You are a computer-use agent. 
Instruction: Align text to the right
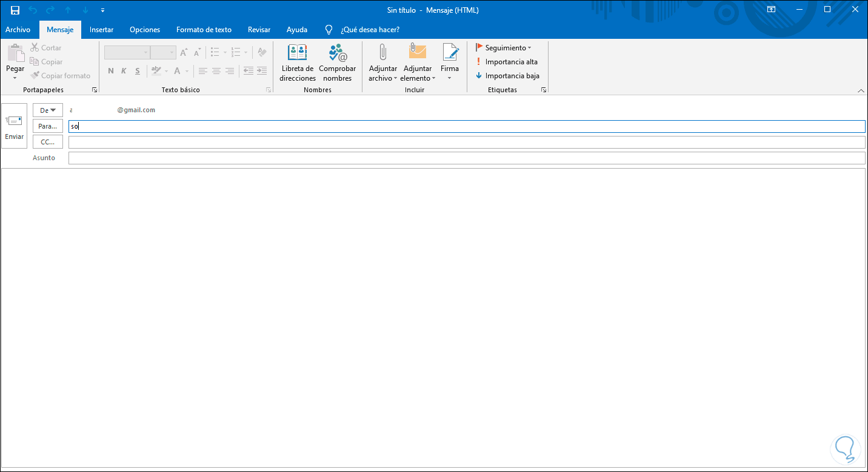(x=230, y=71)
